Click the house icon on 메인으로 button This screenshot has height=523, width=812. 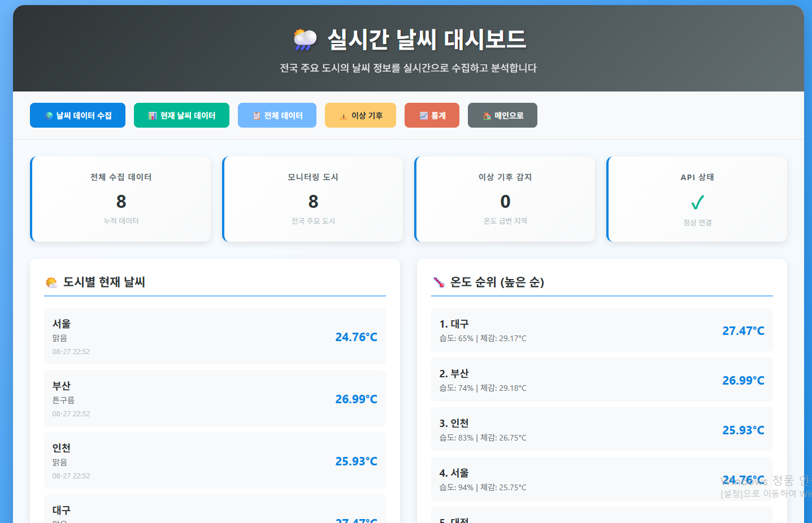coord(487,116)
